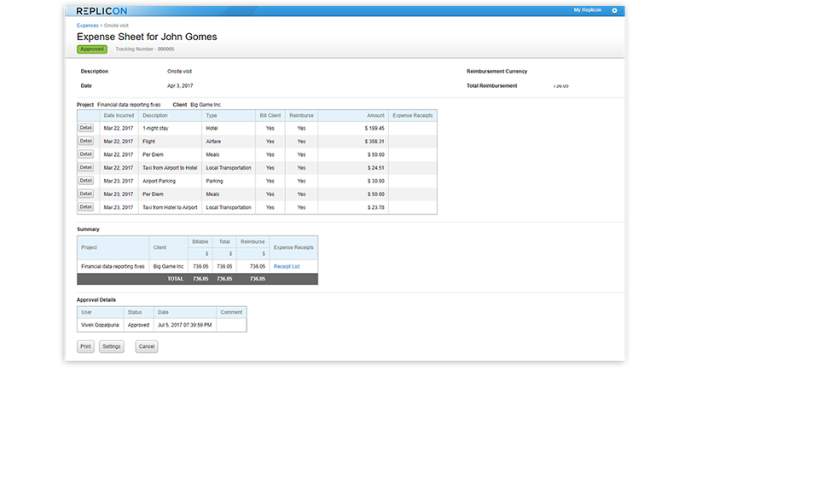The image size is (819, 504).
Task: Click the Tracking Number - 000005 text
Action: point(145,49)
